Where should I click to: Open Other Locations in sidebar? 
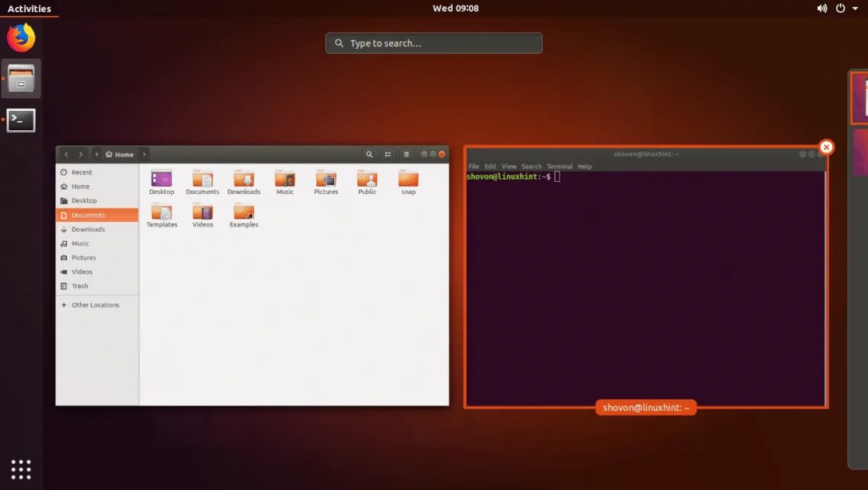pyautogui.click(x=97, y=305)
